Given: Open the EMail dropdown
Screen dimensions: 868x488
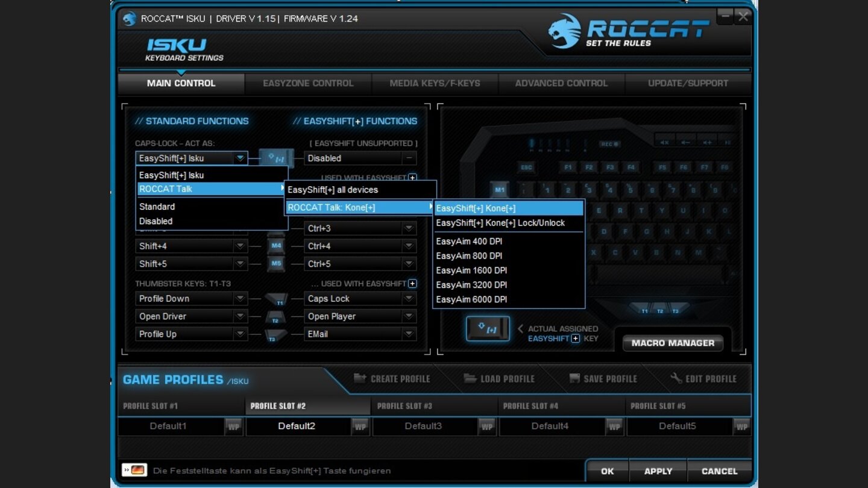Looking at the screenshot, I should 360,334.
